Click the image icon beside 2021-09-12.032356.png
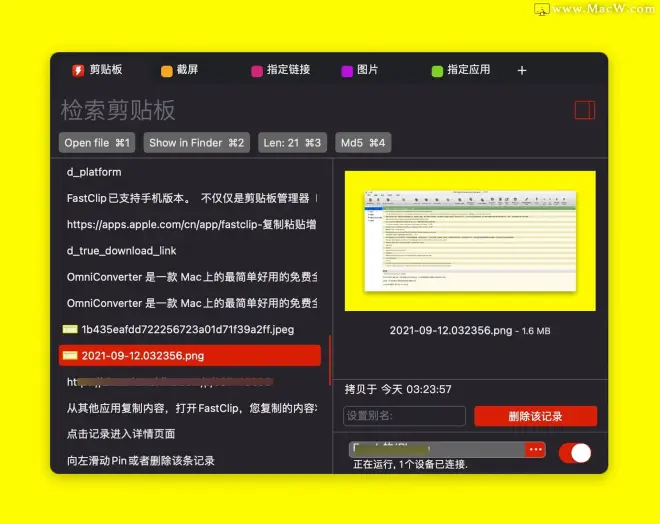The image size is (660, 524). click(x=70, y=356)
